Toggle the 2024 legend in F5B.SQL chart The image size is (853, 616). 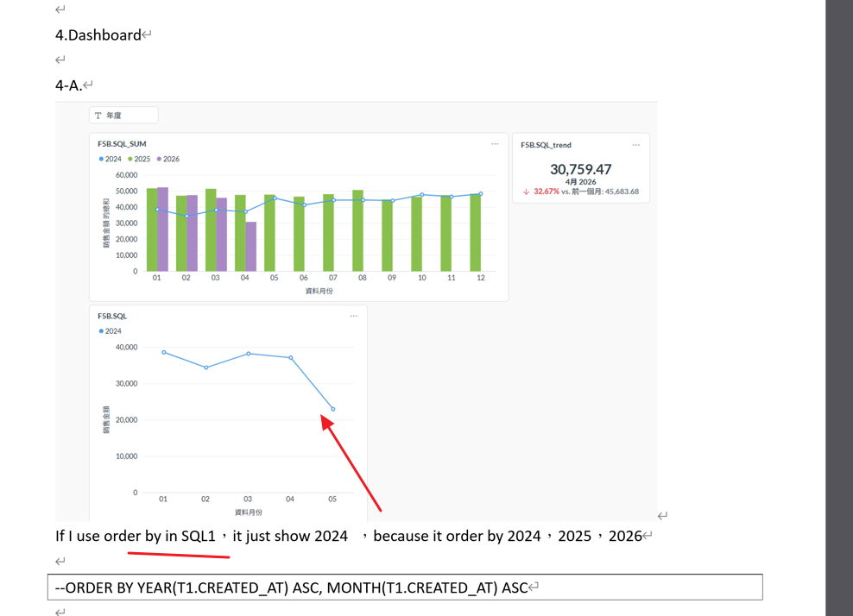coord(110,331)
